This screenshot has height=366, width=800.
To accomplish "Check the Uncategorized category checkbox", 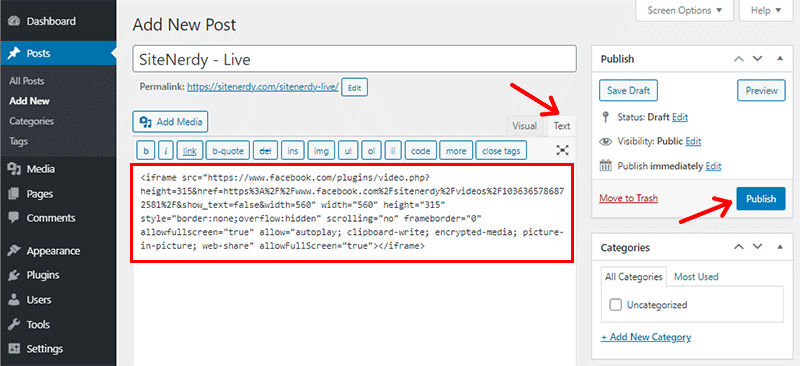I will point(616,305).
